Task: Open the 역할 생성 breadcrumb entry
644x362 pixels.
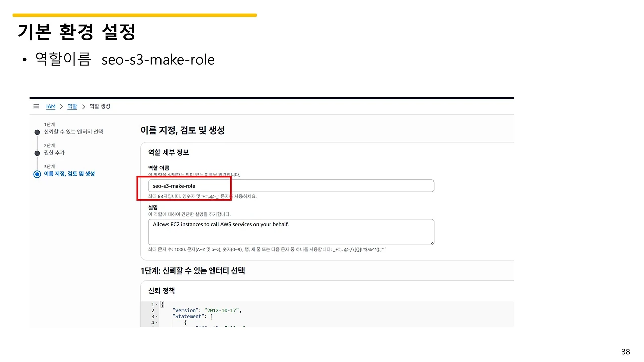Action: [x=99, y=106]
